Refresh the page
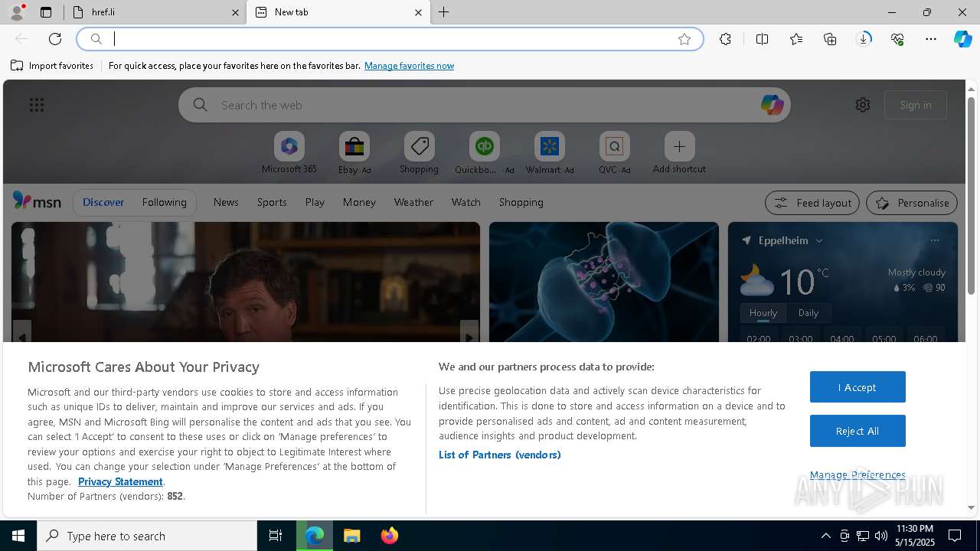The image size is (980, 551). coord(55,39)
